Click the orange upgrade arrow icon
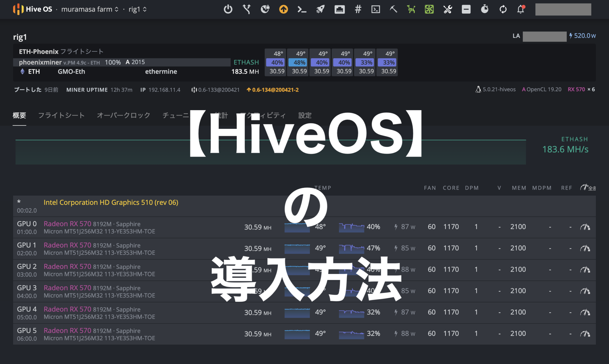609x364 pixels. pyautogui.click(x=283, y=9)
